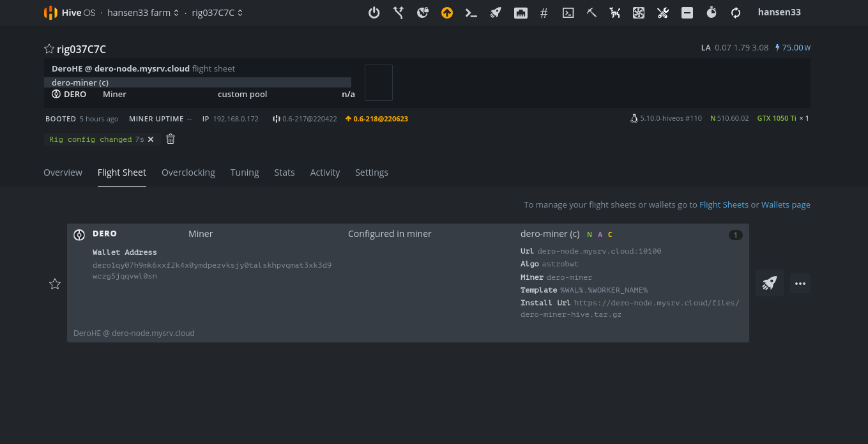Click the wrench and screwdriver tools icon
The height and width of the screenshot is (444, 868).
(663, 13)
